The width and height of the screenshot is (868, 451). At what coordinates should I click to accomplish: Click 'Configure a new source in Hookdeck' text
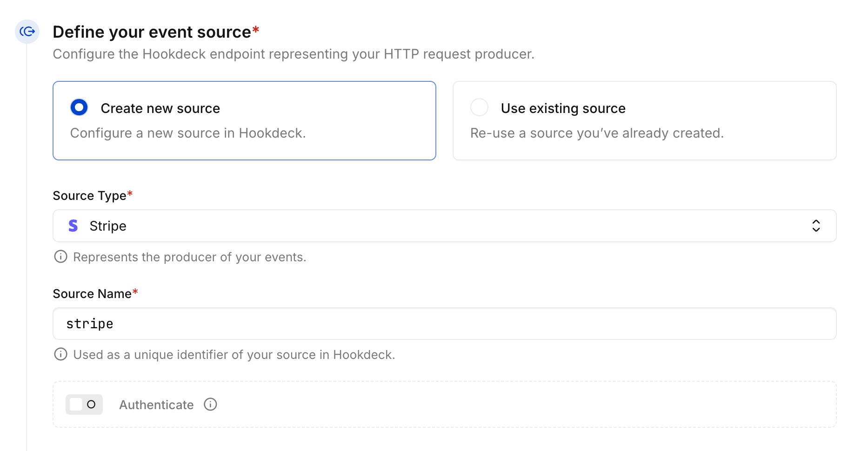[188, 133]
